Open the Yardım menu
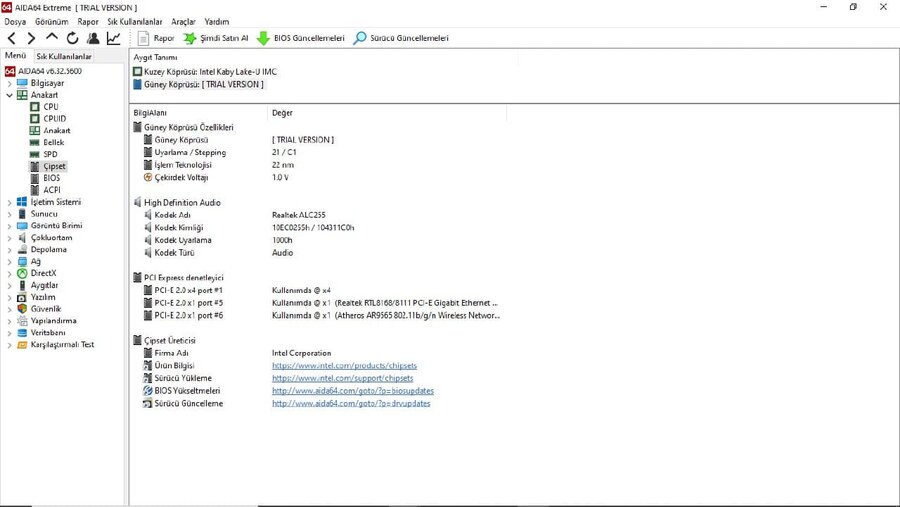Viewport: 900px width, 507px height. pos(216,22)
